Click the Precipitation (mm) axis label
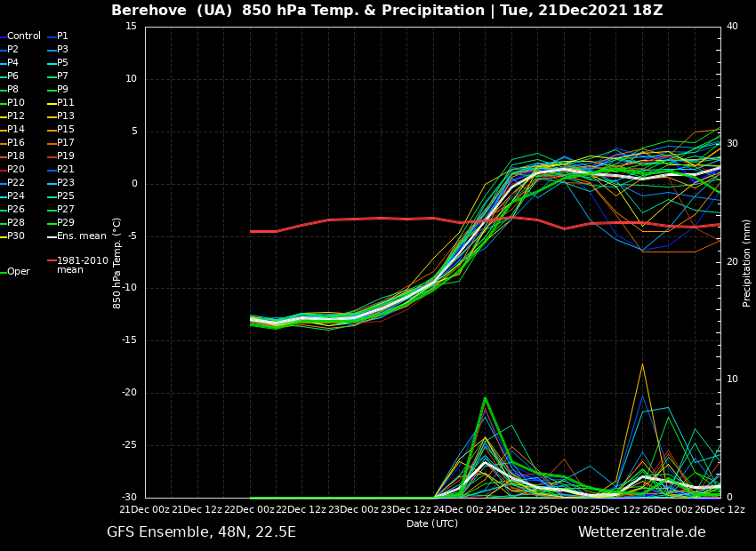Viewport: 756px width, 551px height. pos(747,262)
